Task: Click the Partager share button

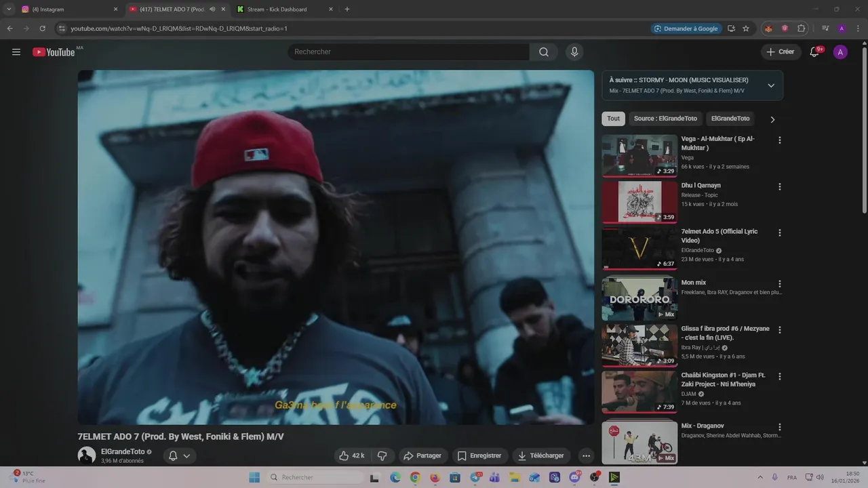Action: click(x=422, y=455)
